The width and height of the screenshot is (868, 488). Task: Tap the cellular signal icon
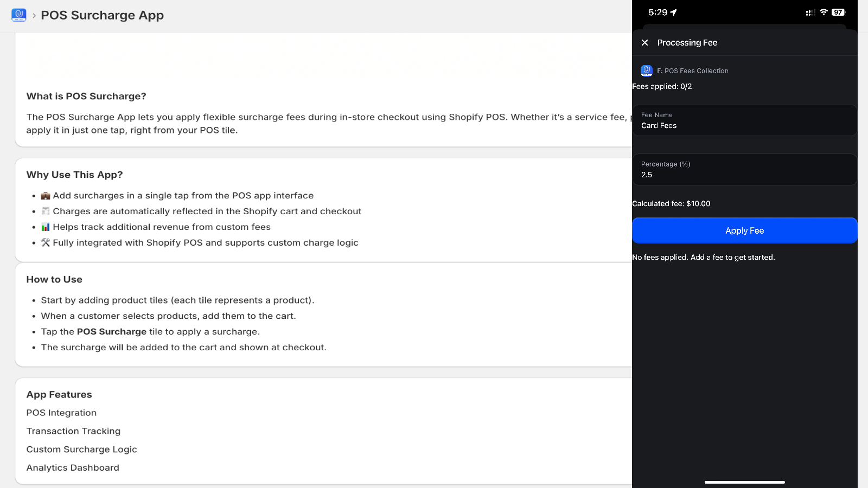(x=810, y=12)
